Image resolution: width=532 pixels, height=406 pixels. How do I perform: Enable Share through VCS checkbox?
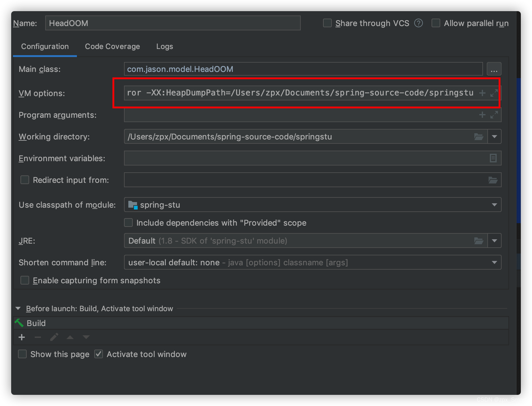coord(327,23)
